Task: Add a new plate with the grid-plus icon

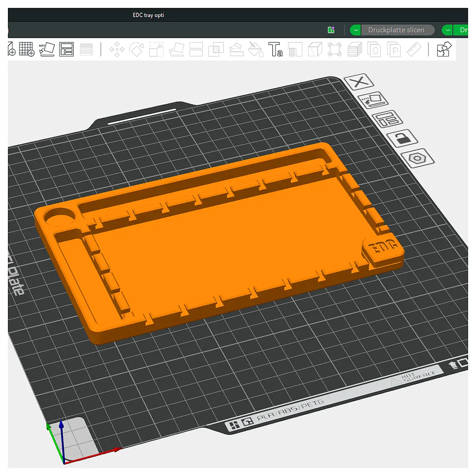Action: [27, 50]
